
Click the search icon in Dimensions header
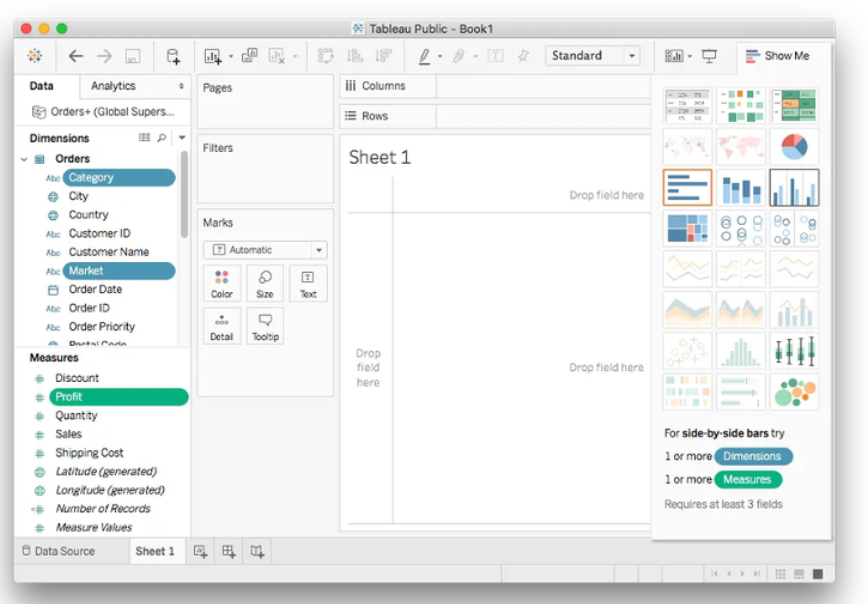tap(162, 137)
